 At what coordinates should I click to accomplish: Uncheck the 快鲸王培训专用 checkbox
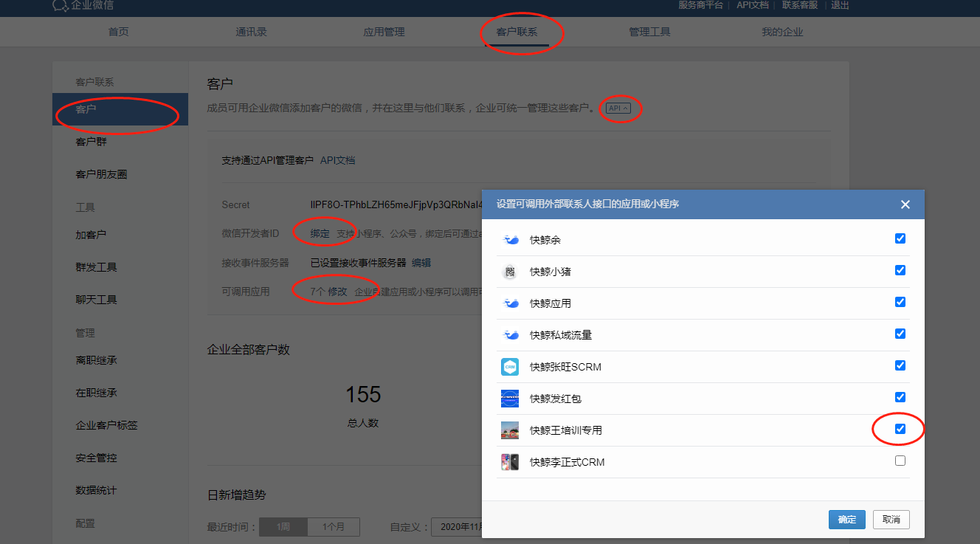coord(900,429)
